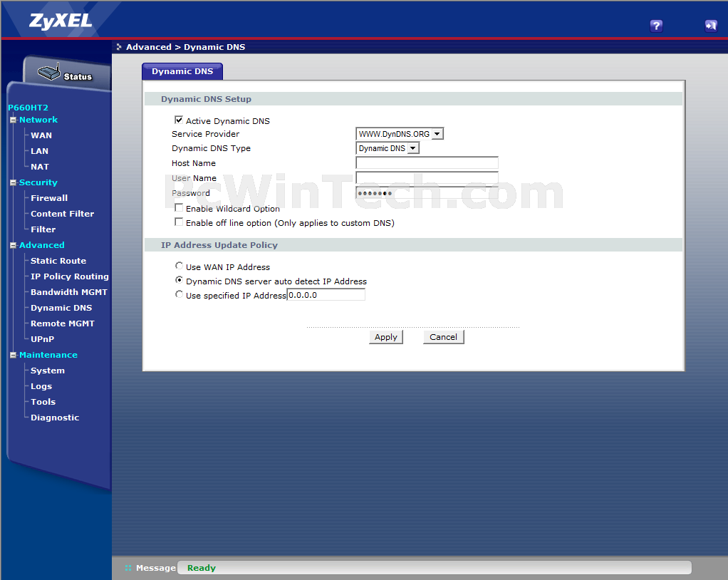The image size is (728, 580).
Task: Focus the Password field
Action: [427, 192]
